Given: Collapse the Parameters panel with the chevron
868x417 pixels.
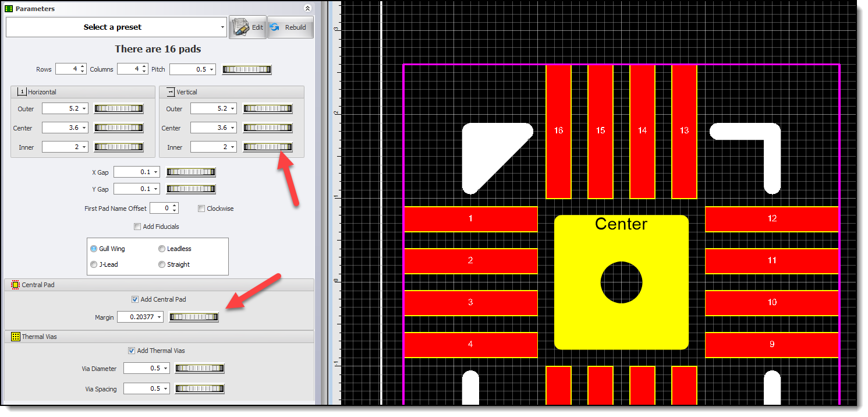Looking at the screenshot, I should tap(308, 8).
